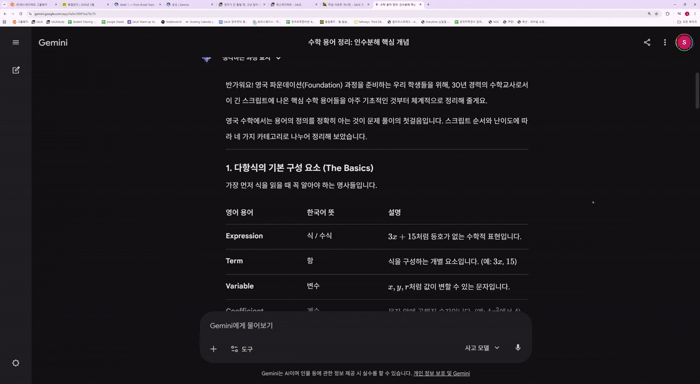Open the 개인 정보 보호 및 Gemini link
Image resolution: width=700 pixels, height=384 pixels.
tap(441, 373)
